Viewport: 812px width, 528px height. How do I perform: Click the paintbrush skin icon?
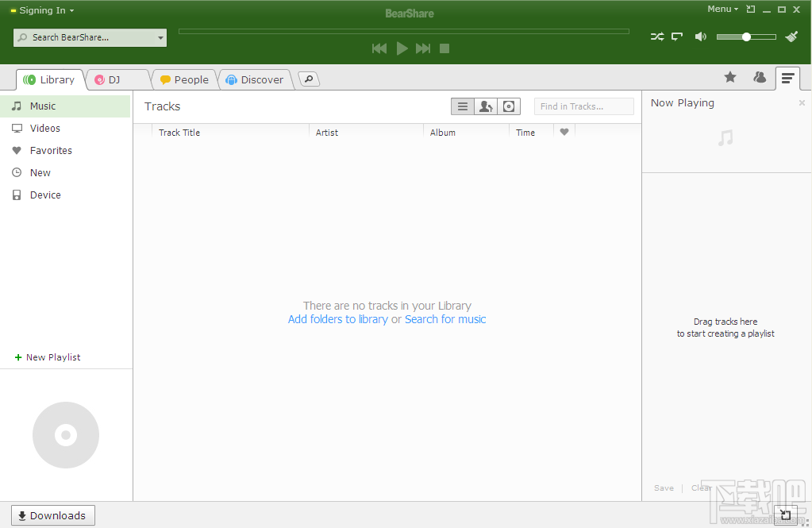pyautogui.click(x=791, y=37)
